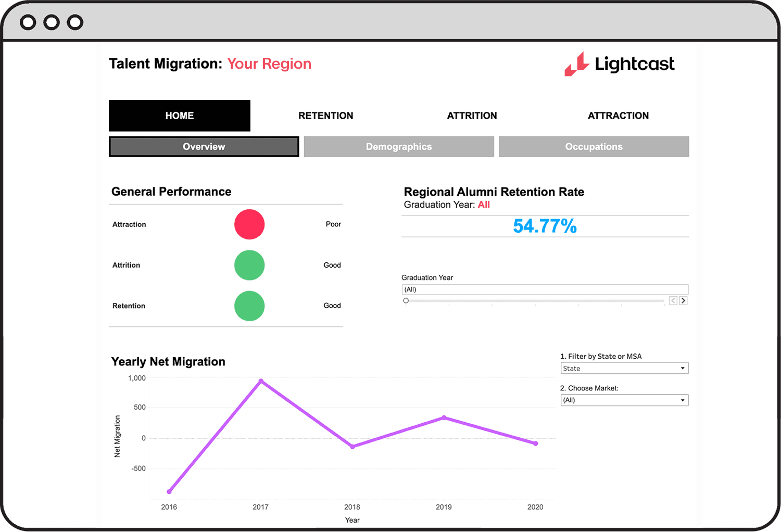Open the Choose Market dropdown
This screenshot has height=532, width=781.
click(x=624, y=400)
